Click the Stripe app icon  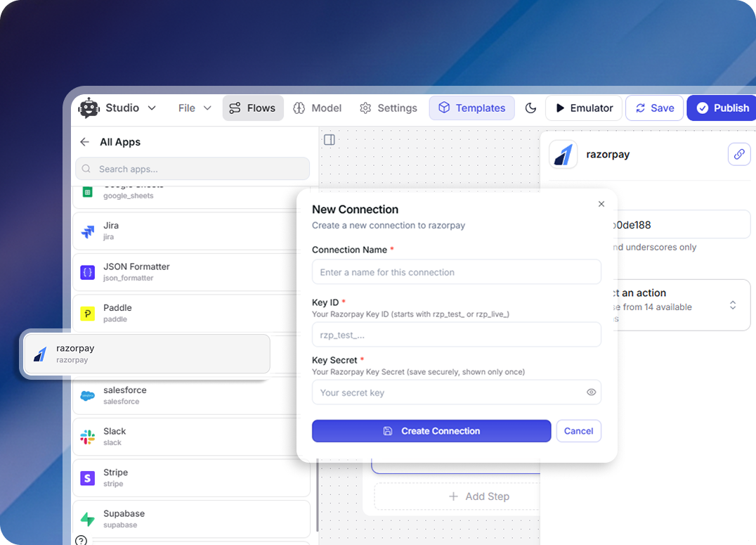[86, 477]
